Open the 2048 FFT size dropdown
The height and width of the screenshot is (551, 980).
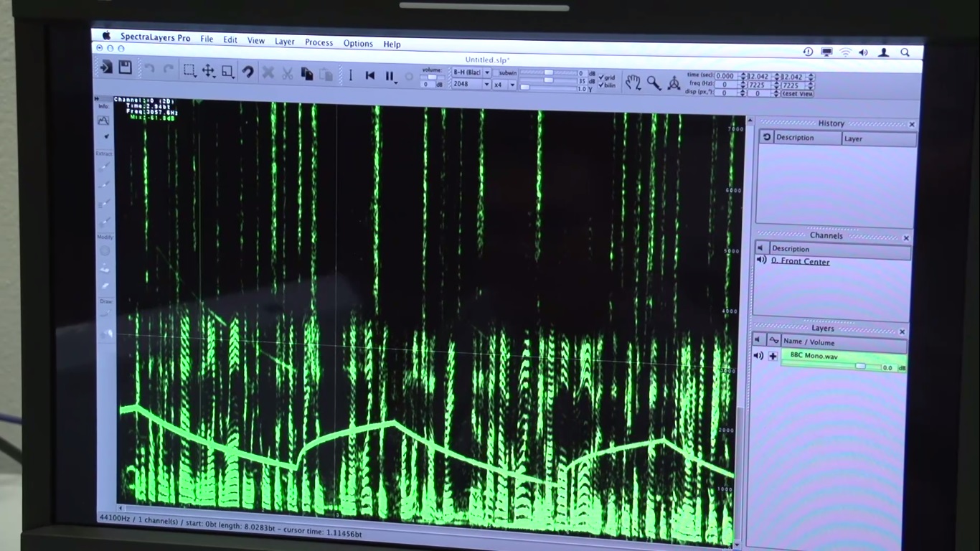click(486, 85)
